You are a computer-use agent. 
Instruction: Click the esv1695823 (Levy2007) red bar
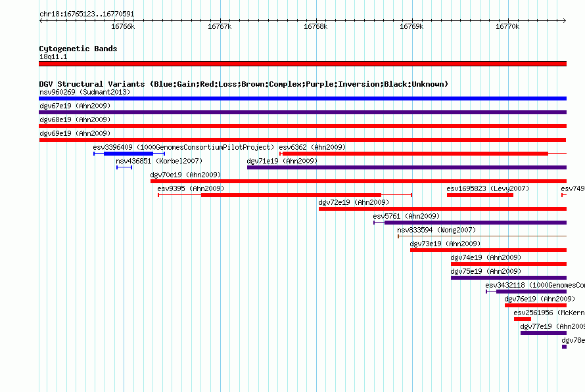(x=480, y=195)
